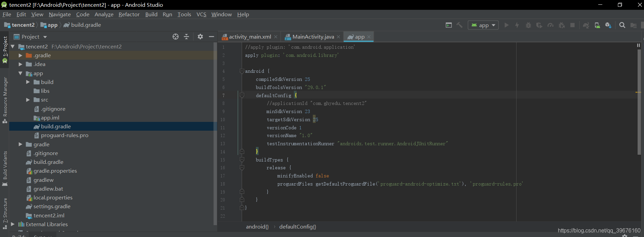Select local.properties file
Viewport: 644px width, 237px height.
click(53, 197)
